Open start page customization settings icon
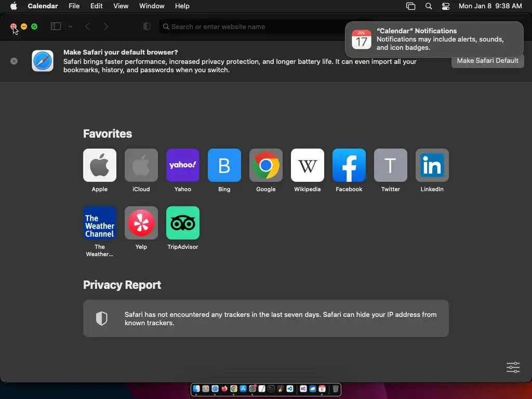532x399 pixels. 513,367
